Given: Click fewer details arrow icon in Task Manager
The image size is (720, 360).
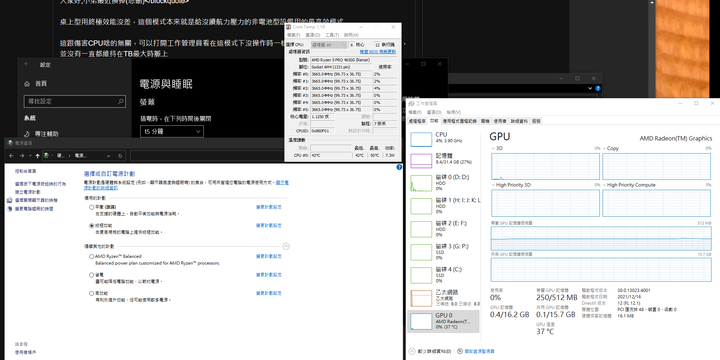Looking at the screenshot, I should click(411, 351).
